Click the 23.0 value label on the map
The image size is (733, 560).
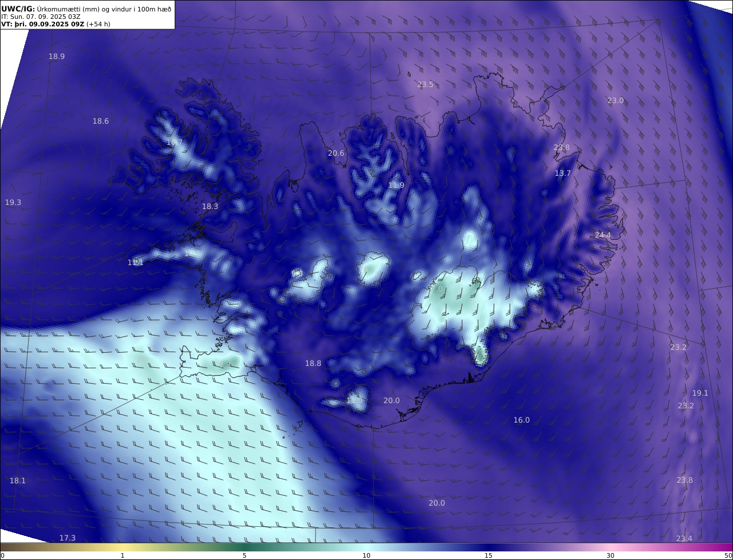[616, 101]
